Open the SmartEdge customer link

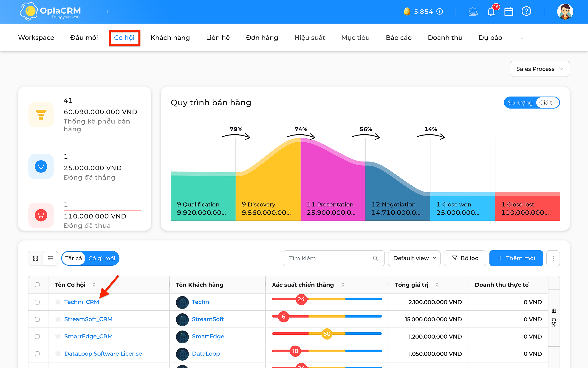click(x=208, y=336)
